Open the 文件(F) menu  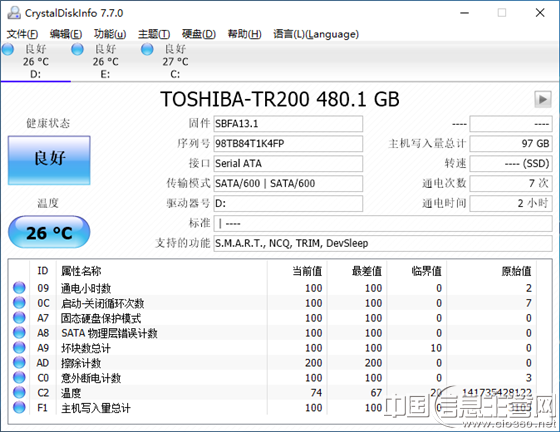tap(22, 34)
